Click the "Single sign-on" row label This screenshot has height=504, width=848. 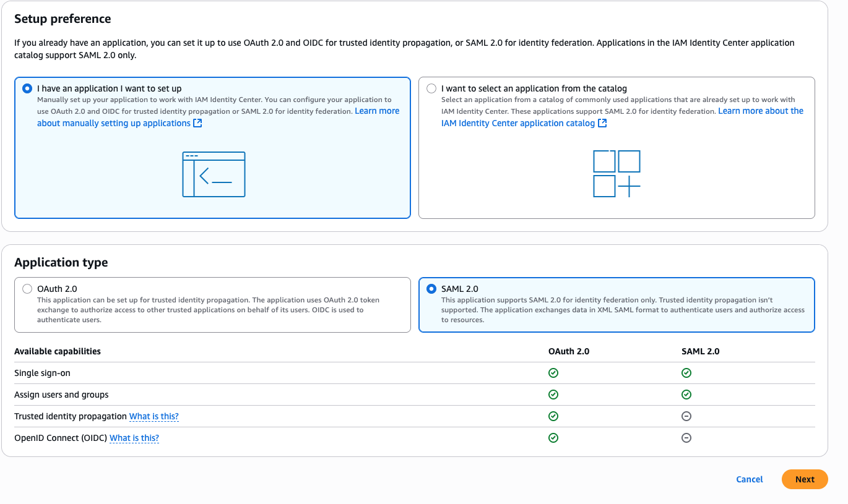[42, 373]
